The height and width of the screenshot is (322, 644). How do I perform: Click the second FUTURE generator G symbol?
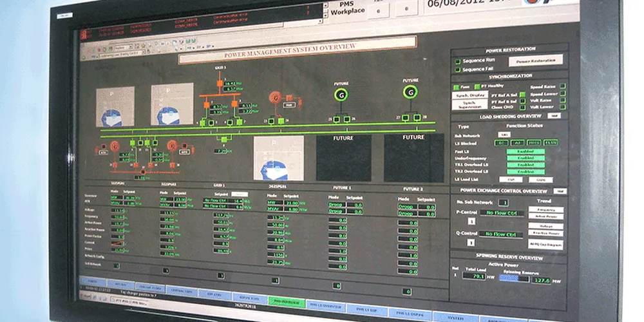click(410, 92)
